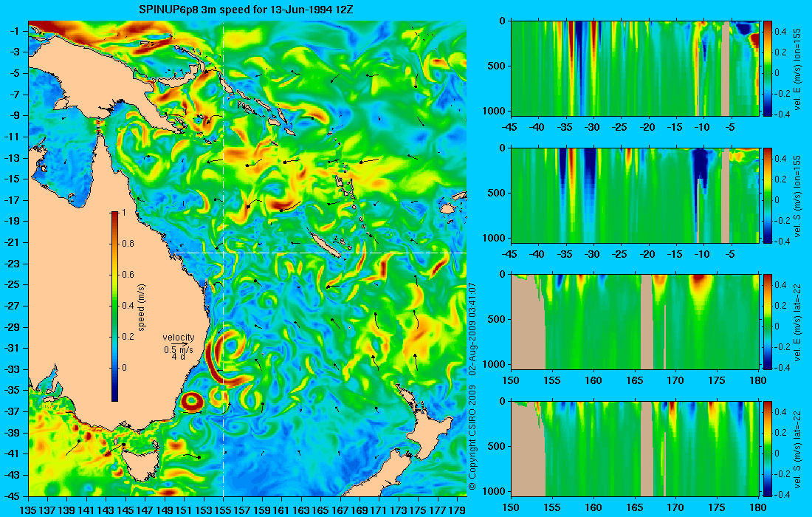This screenshot has width=812, height=517.
Task: Click the colorbar beside the vel. E lon=155 plot
Action: pyautogui.click(x=768, y=69)
